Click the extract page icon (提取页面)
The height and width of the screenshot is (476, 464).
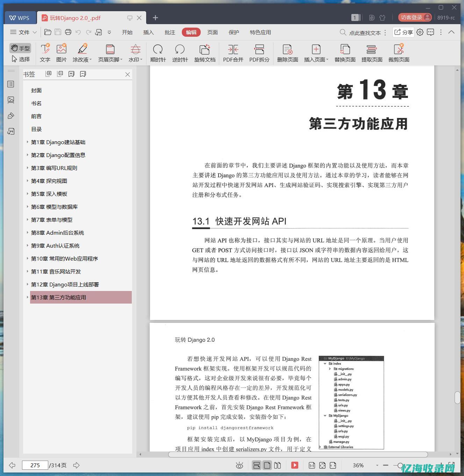(372, 49)
